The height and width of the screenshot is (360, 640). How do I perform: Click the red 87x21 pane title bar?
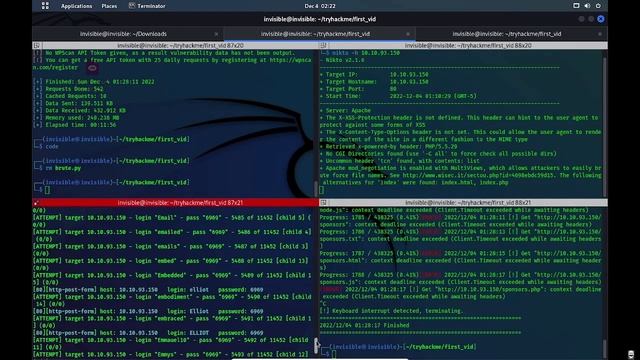coord(180,202)
